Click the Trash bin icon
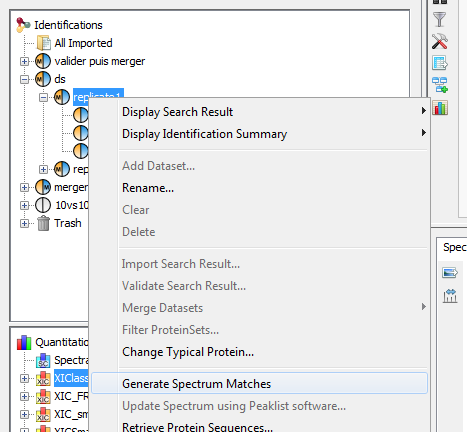467x432 pixels. tap(43, 223)
